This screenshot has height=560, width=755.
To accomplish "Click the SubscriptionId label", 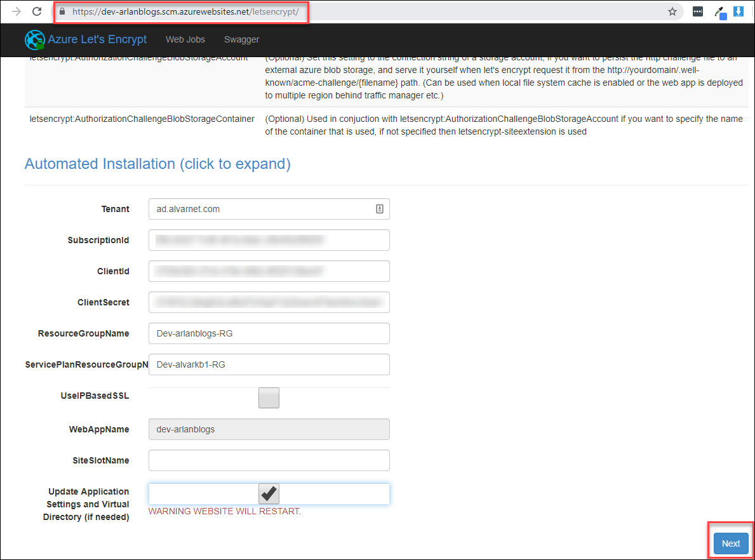I will [x=98, y=240].
